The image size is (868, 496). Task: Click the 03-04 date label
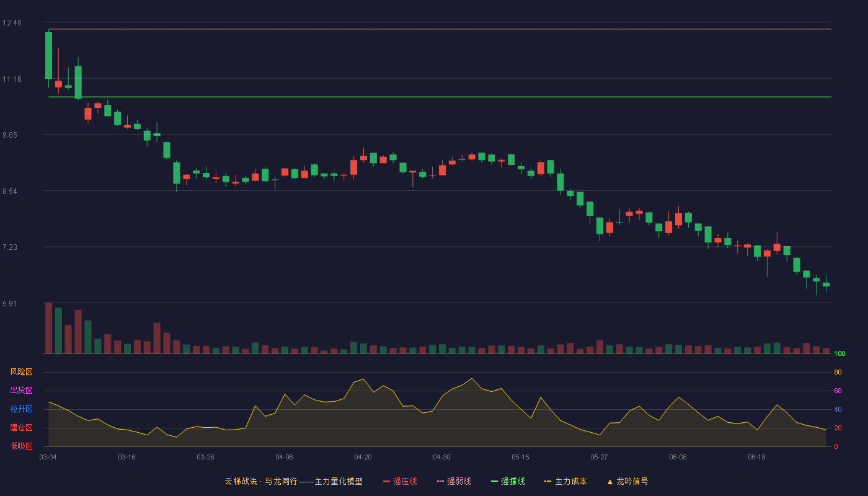click(48, 457)
